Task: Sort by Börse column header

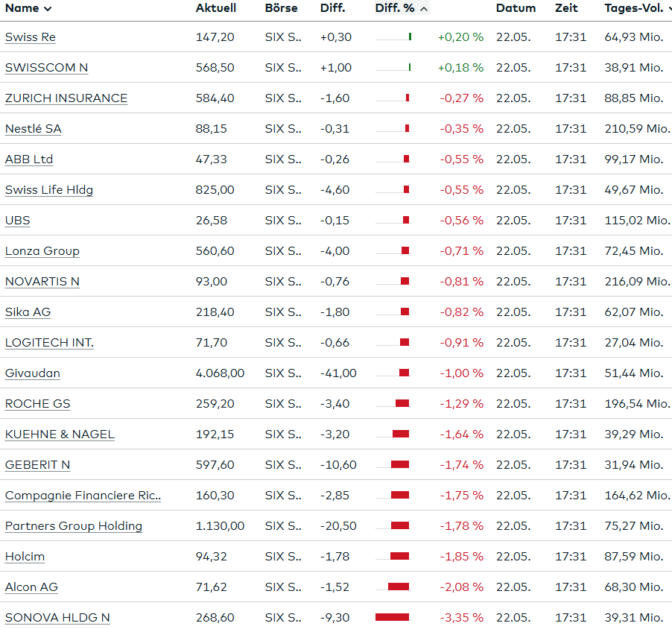Action: coord(281,8)
